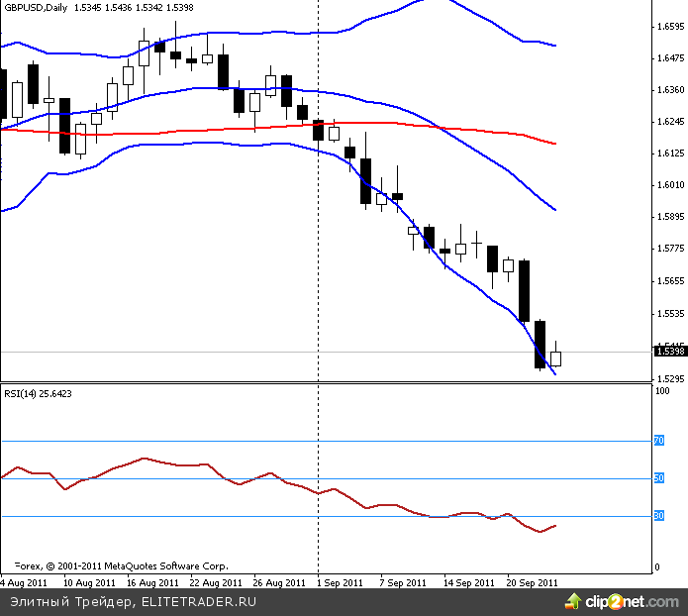This screenshot has width=688, height=616.
Task: Click the 20 Sep 2011 date label
Action: click(534, 582)
